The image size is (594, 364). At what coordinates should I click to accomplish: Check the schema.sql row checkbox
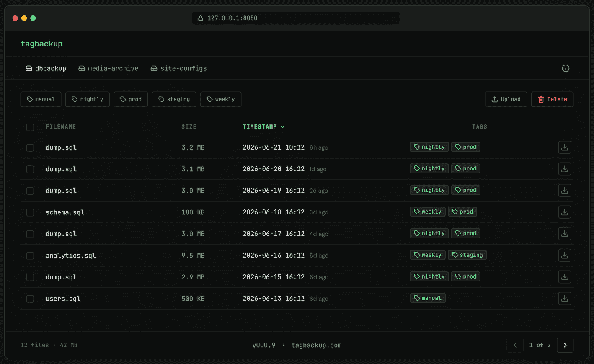tap(30, 212)
